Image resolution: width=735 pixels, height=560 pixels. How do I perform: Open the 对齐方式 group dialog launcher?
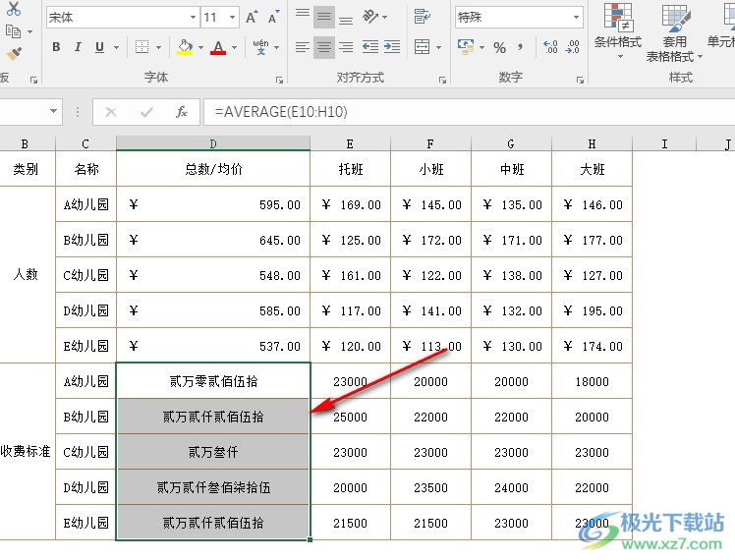442,81
